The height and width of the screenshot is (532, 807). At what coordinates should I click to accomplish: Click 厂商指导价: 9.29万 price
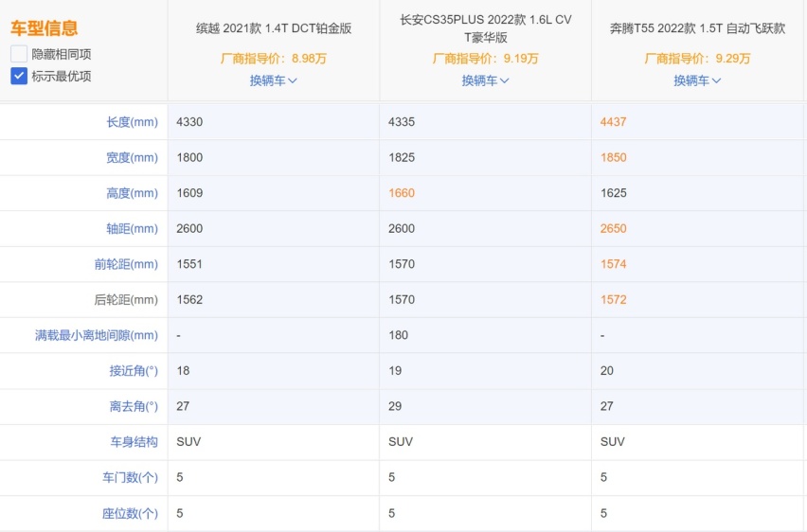[x=697, y=59]
